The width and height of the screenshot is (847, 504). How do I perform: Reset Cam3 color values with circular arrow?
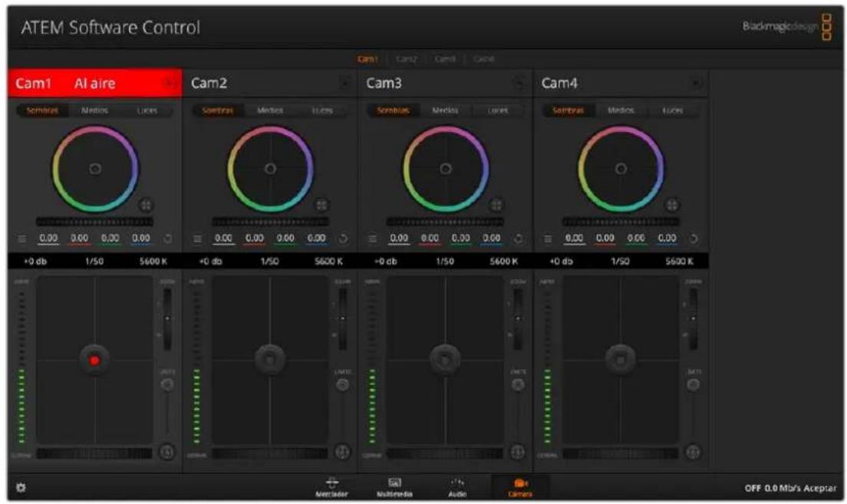(518, 239)
